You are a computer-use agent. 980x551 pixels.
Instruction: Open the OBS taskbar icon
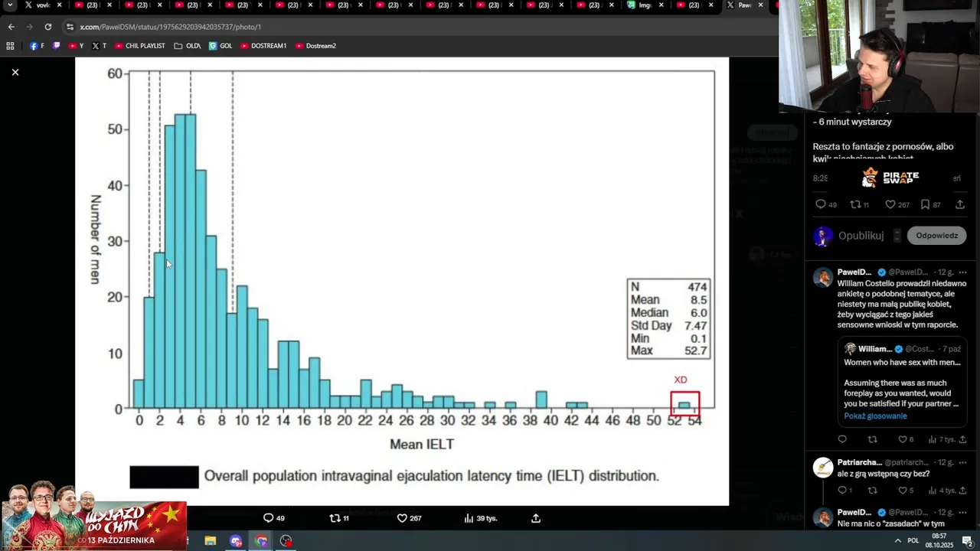click(286, 541)
